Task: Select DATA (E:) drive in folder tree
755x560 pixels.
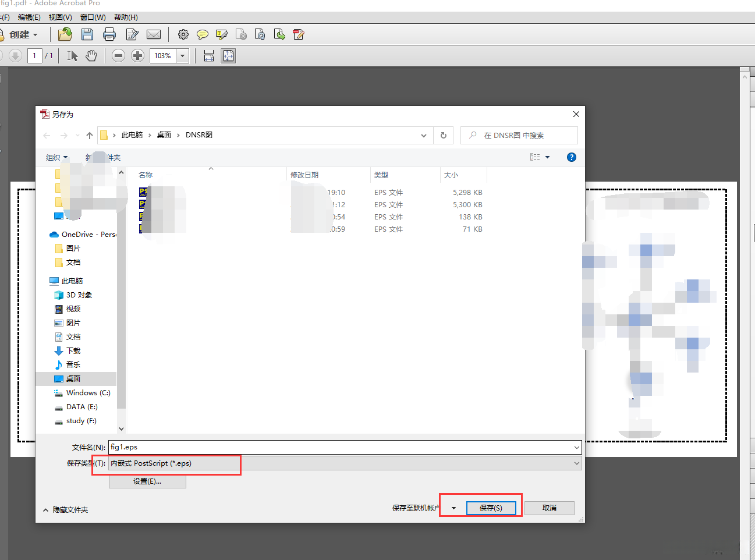Action: 76,407
